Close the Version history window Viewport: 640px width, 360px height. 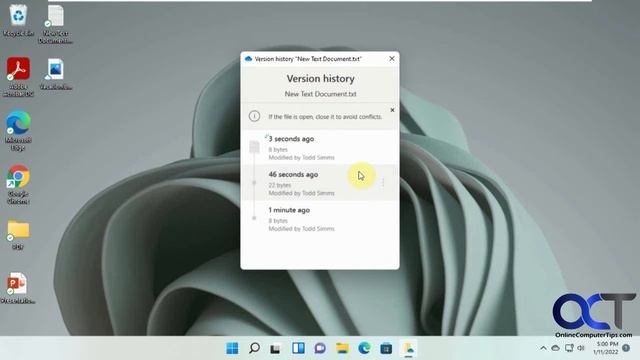(392, 59)
